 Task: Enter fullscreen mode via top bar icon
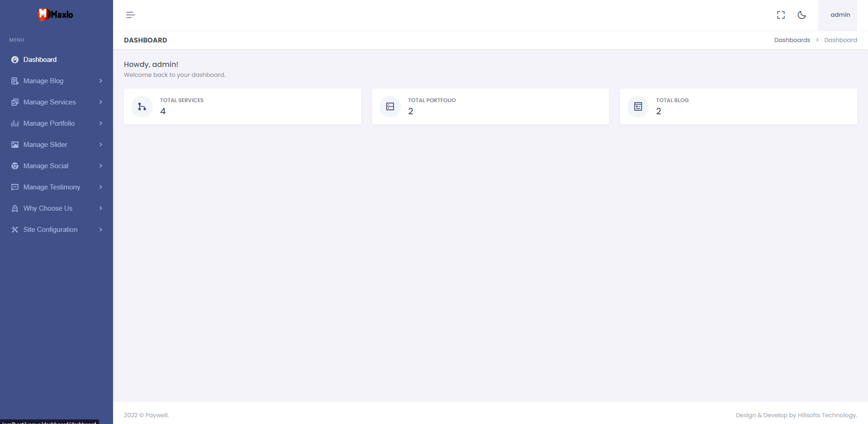coord(781,15)
